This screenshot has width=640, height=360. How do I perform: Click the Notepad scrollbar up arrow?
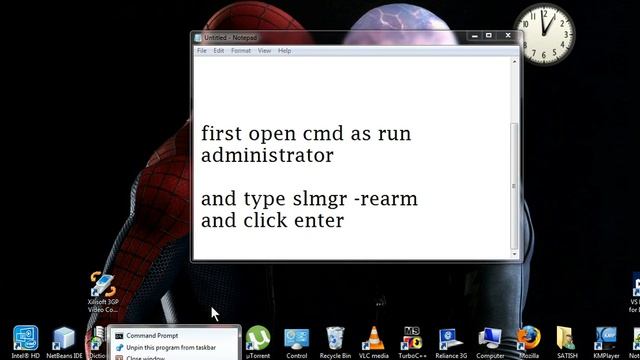[514, 61]
